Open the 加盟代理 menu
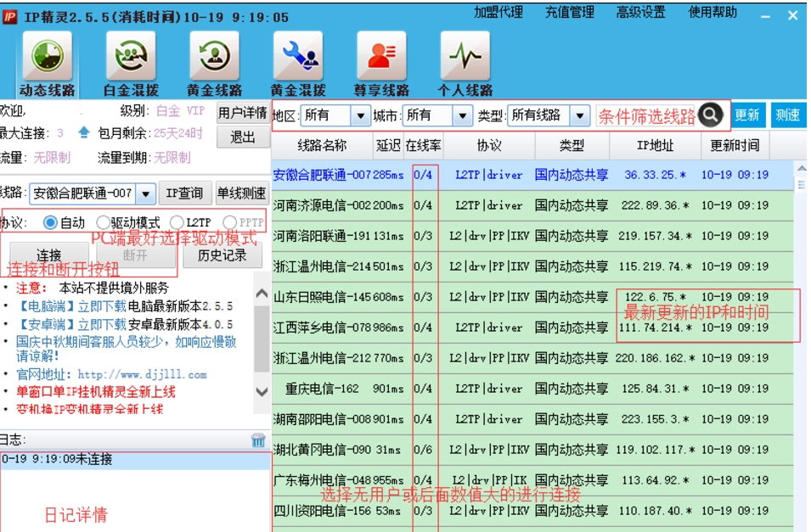The width and height of the screenshot is (811, 532). pyautogui.click(x=498, y=13)
